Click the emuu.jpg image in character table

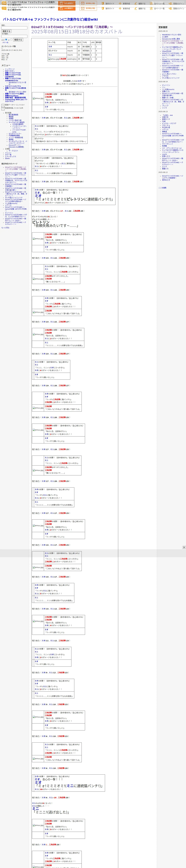pyautogui.click(x=54, y=59)
